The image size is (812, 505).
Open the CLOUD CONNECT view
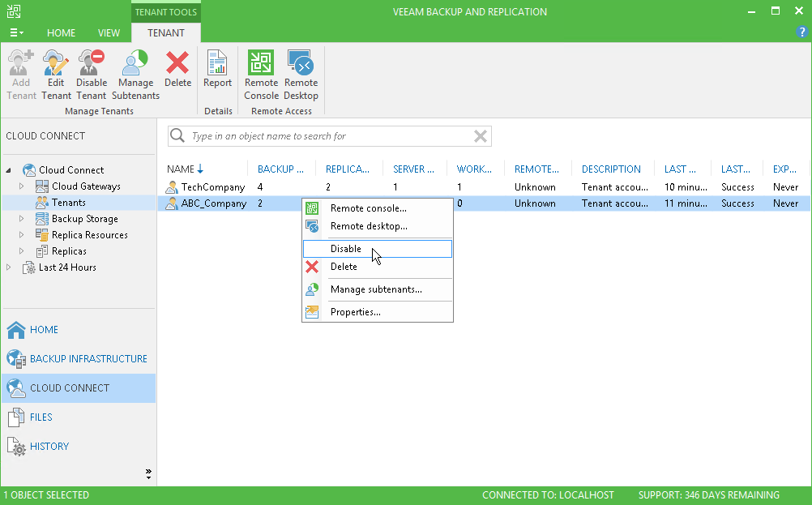(79, 388)
